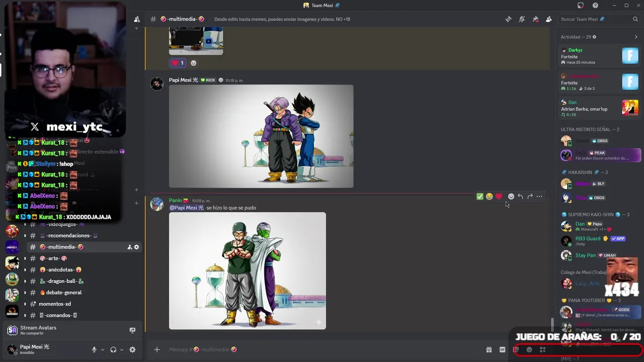Open Panin's user profile name

point(176,201)
